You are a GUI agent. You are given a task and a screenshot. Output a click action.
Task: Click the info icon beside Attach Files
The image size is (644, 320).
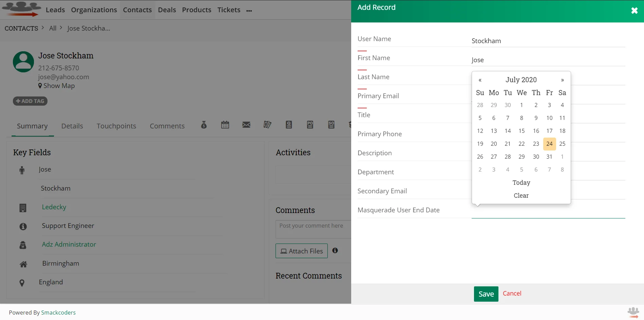point(335,251)
